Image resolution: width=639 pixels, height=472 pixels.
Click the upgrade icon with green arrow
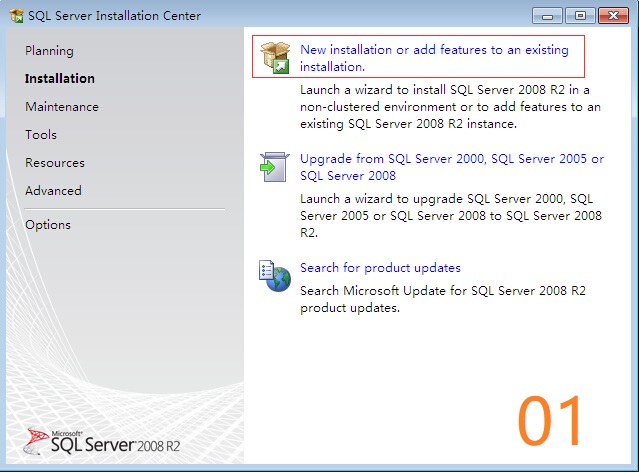point(275,167)
